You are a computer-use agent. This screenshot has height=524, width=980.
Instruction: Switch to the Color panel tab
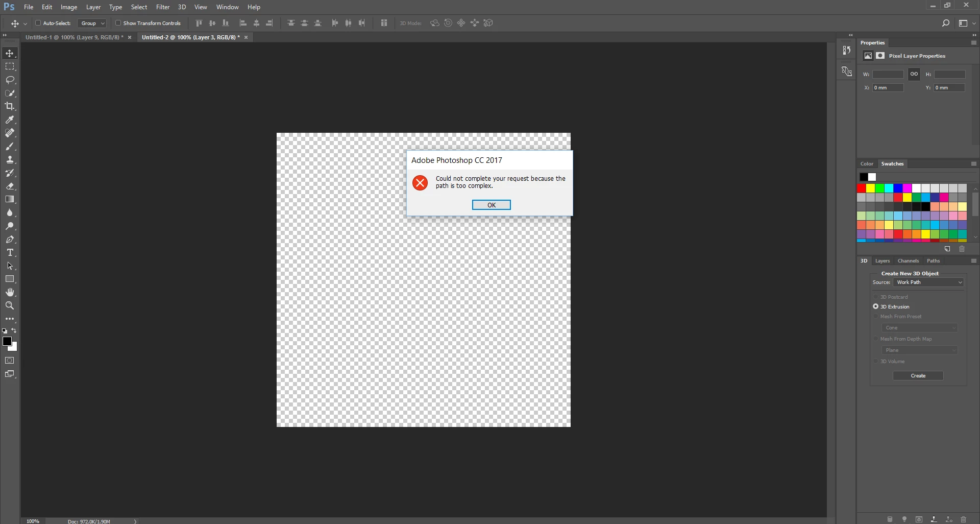click(x=867, y=163)
